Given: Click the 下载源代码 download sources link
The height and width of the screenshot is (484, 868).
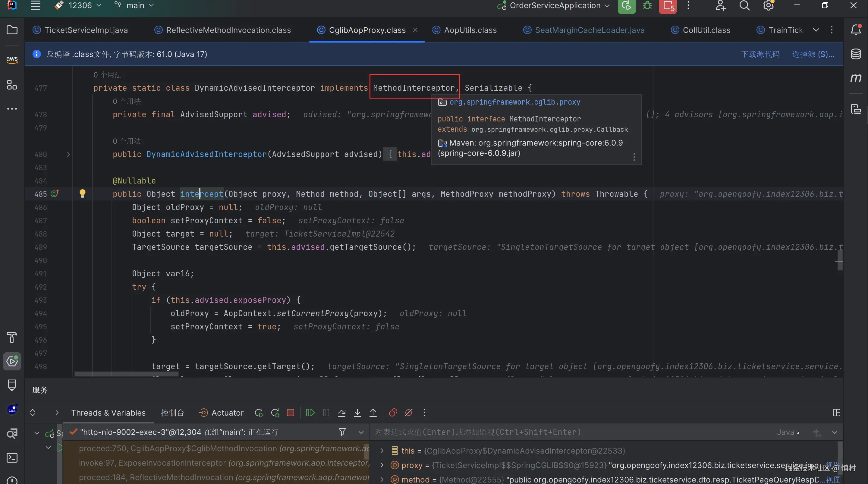Looking at the screenshot, I should point(760,54).
